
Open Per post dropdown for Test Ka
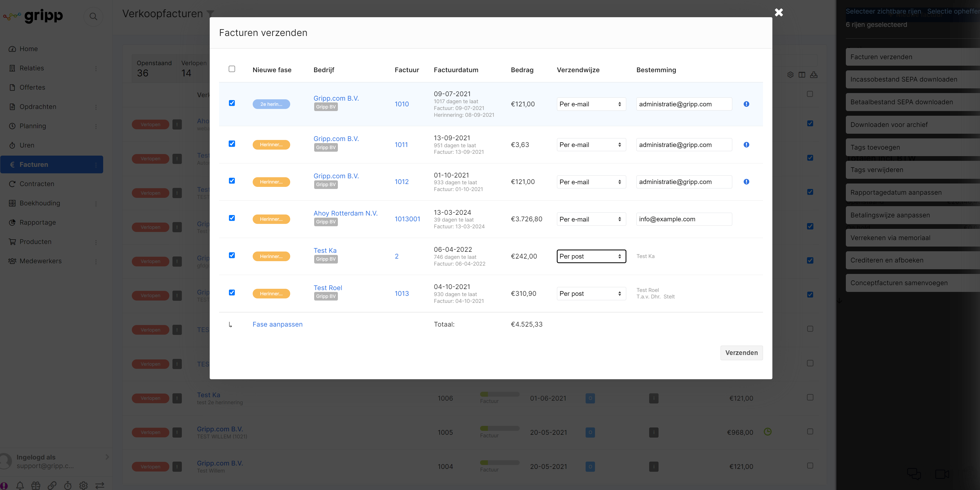tap(591, 256)
